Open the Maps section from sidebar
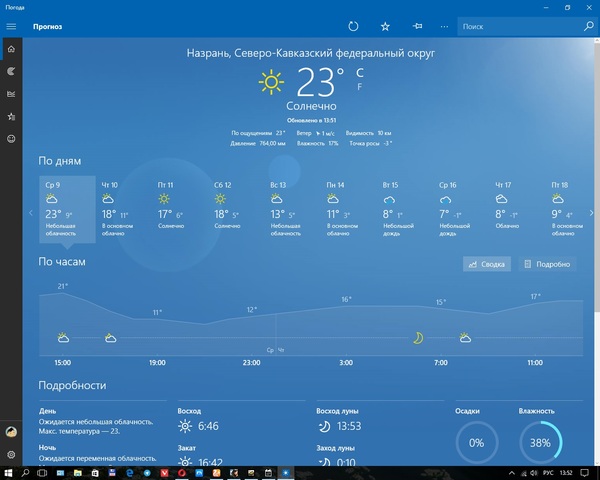Screen dimensions: 600x480 pyautogui.click(x=11, y=71)
